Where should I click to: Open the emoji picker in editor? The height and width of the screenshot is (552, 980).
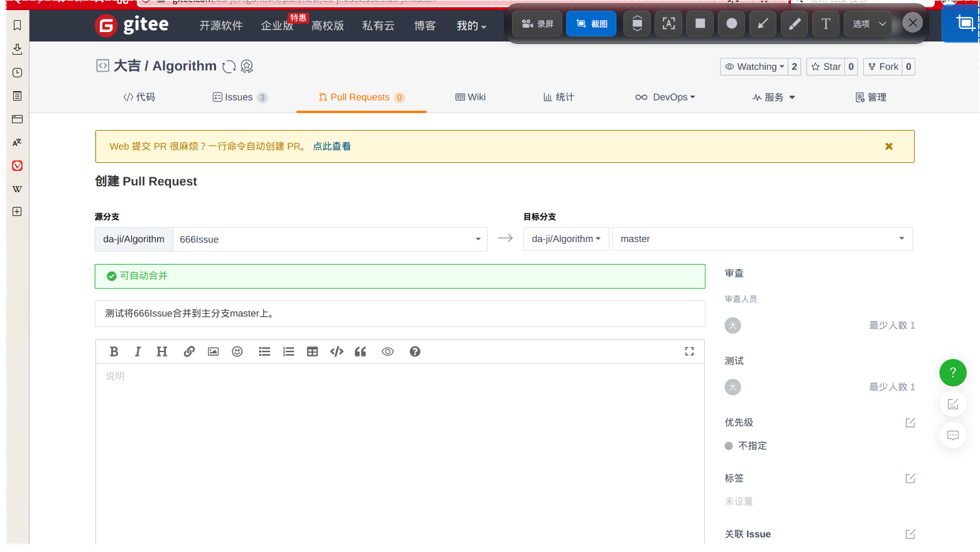(237, 351)
